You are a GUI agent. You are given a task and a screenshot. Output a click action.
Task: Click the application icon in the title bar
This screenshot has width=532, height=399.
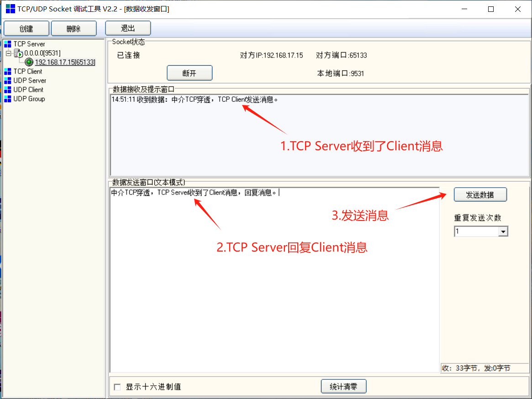coord(10,9)
